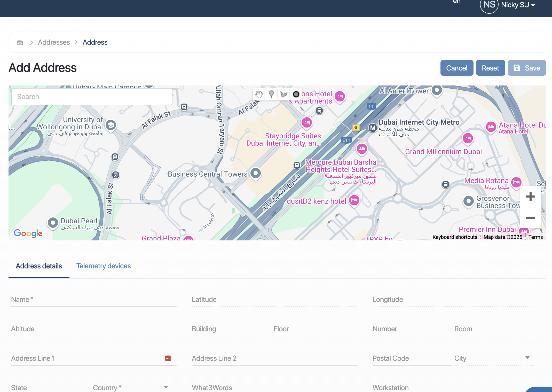This screenshot has width=552, height=392.
Task: Expand the Country dropdown
Action: tap(166, 387)
